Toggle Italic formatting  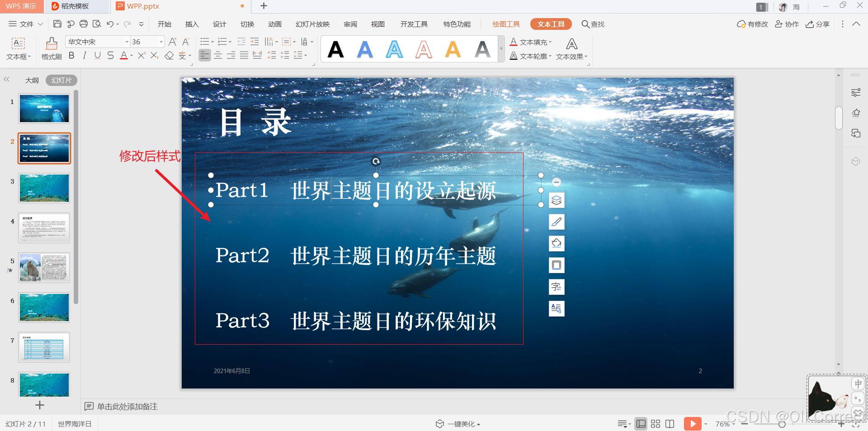coord(85,55)
